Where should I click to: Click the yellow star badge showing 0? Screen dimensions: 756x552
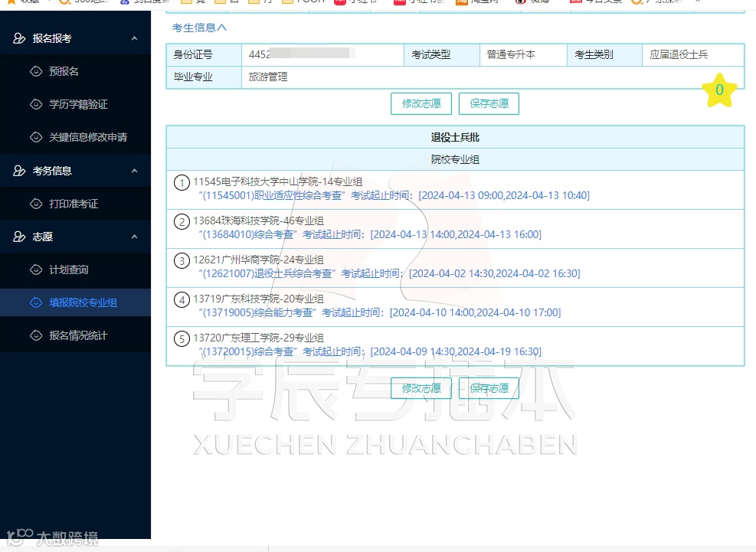click(719, 90)
